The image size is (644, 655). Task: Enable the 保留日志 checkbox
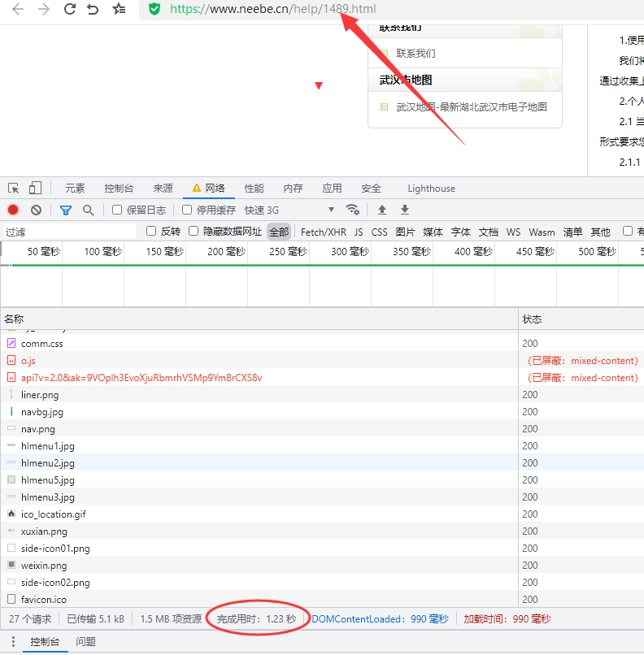pyautogui.click(x=117, y=210)
